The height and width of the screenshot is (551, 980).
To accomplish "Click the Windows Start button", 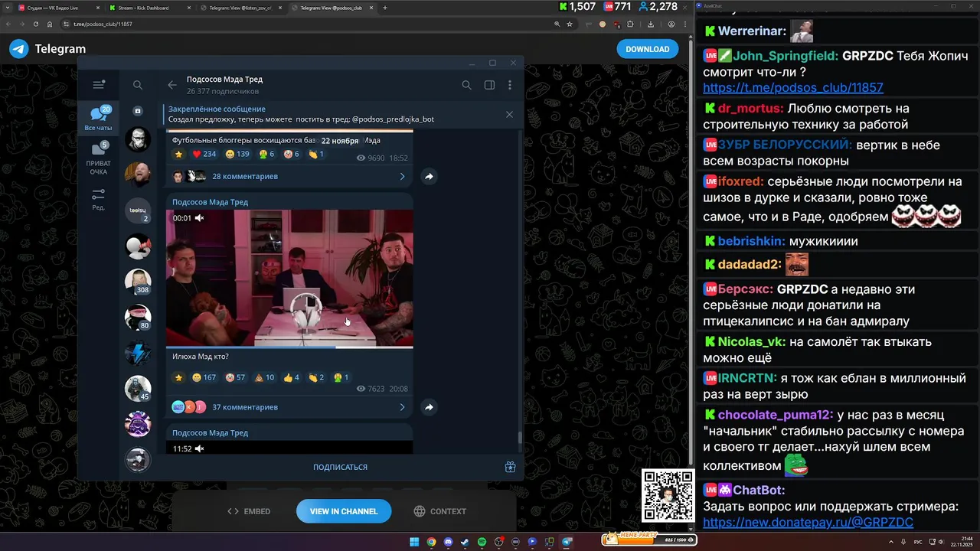I will coord(414,542).
